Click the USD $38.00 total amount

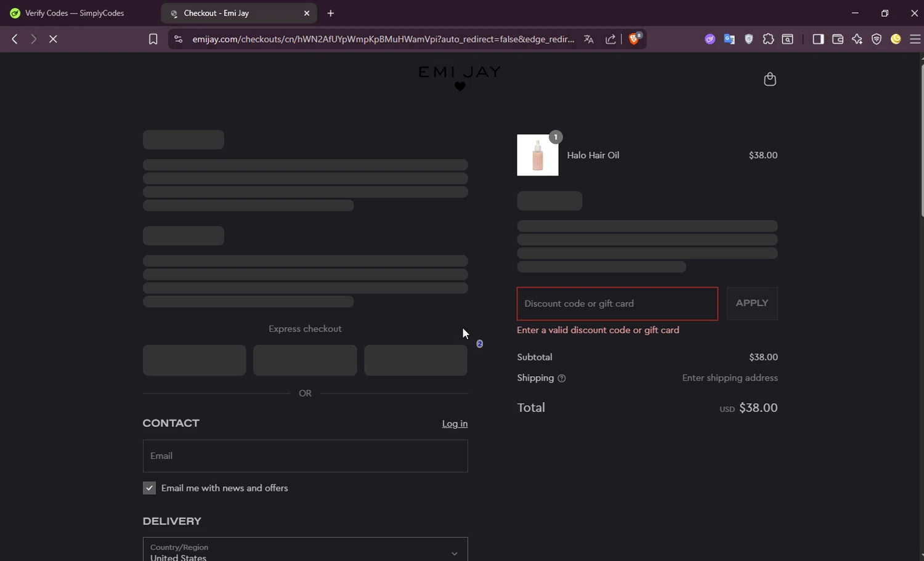pyautogui.click(x=748, y=408)
